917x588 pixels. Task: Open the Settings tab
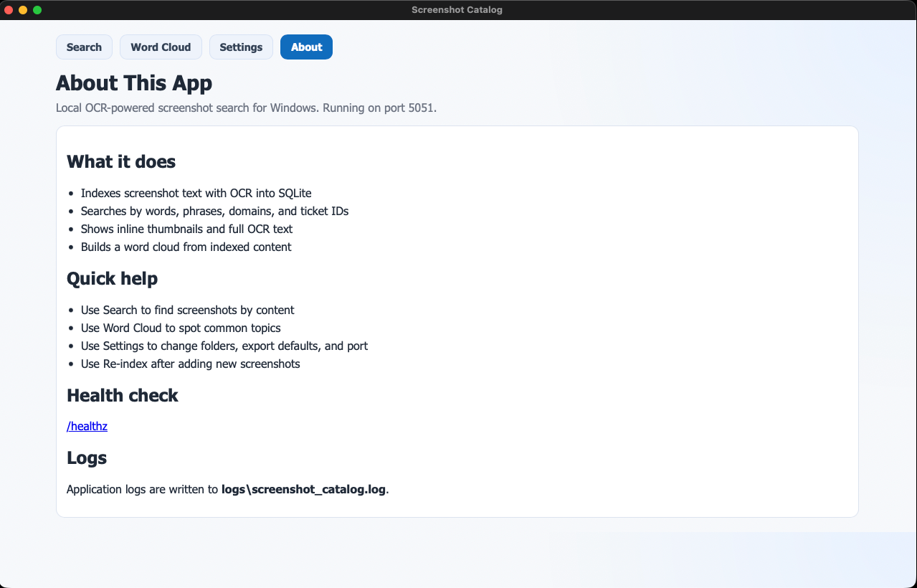tap(241, 47)
